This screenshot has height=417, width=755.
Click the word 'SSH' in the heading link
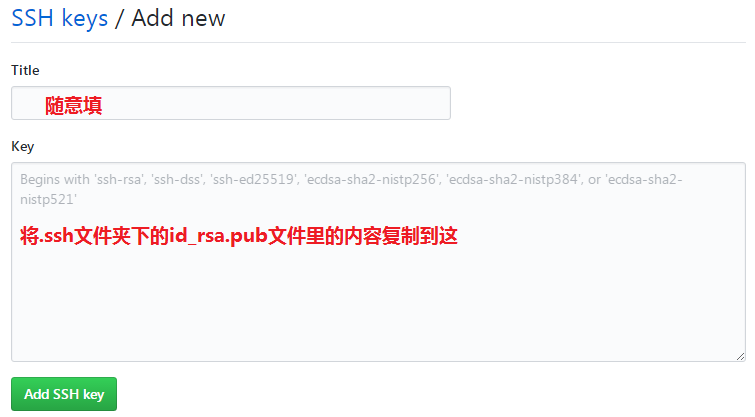click(32, 18)
